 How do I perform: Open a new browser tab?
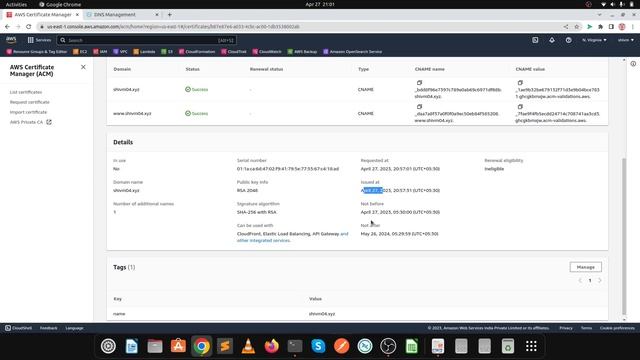pos(169,15)
